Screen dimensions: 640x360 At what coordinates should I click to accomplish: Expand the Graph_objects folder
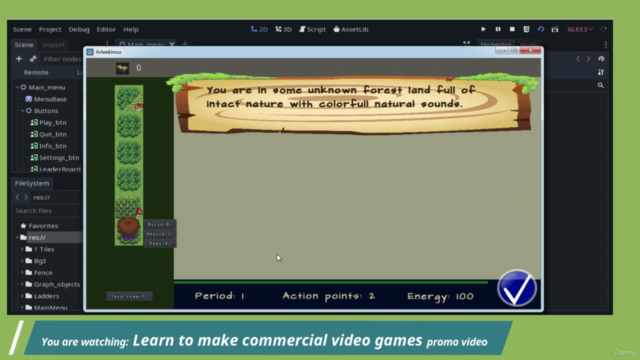22,284
